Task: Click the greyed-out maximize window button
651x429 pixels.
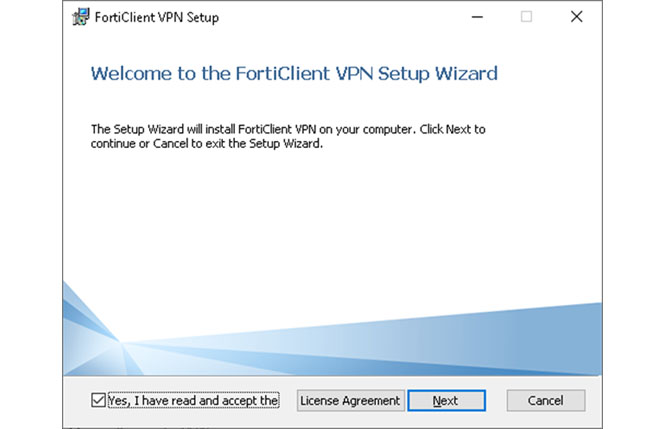Action: pos(526,17)
